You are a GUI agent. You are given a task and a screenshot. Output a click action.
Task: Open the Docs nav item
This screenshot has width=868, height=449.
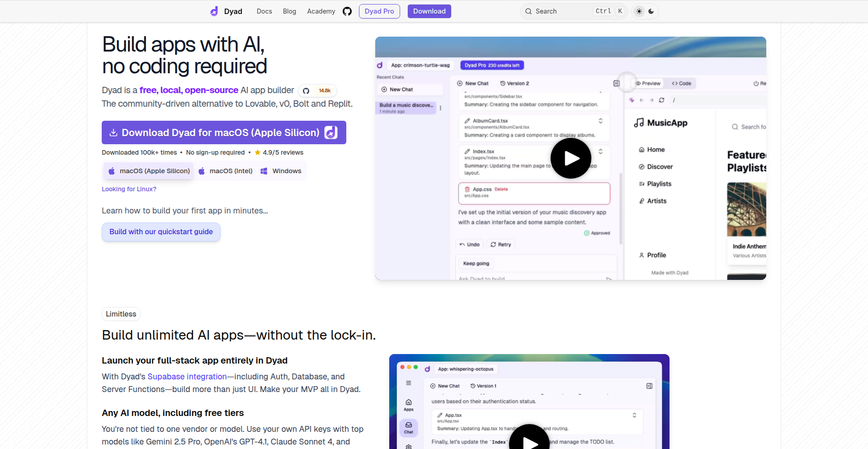click(264, 11)
